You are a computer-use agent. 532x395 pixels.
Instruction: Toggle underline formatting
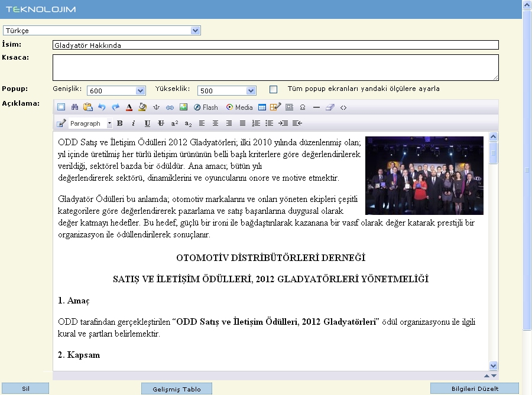coord(147,123)
